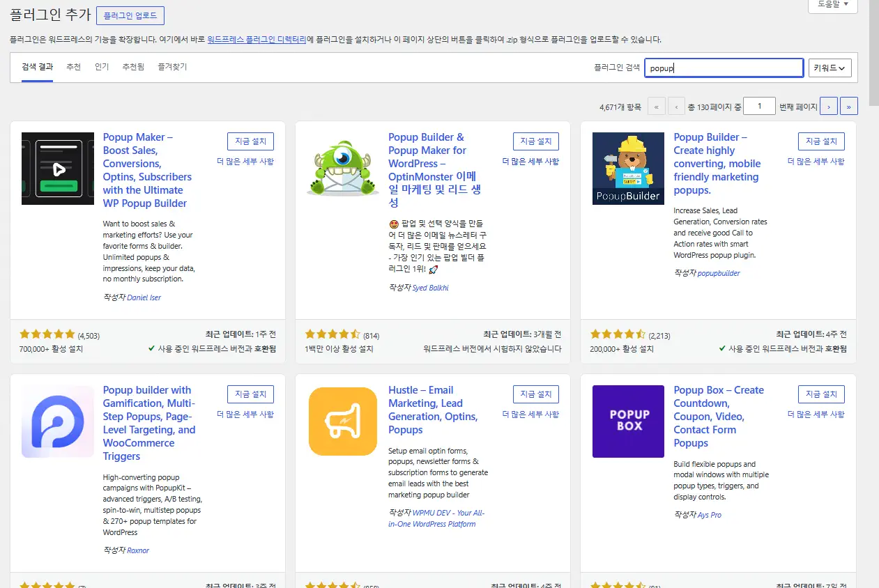Click the 4,671개 항목 count text
The width and height of the screenshot is (879, 588).
coord(620,107)
